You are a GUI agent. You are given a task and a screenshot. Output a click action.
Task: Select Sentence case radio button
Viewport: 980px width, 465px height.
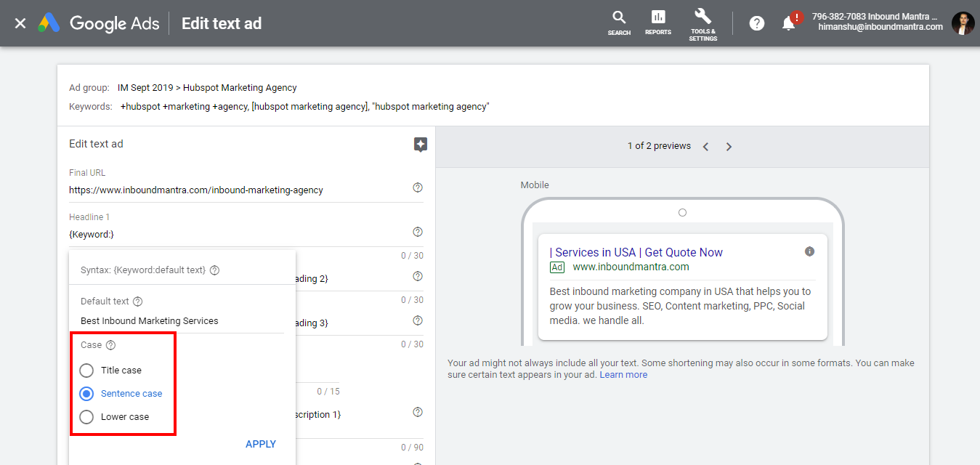click(x=86, y=394)
